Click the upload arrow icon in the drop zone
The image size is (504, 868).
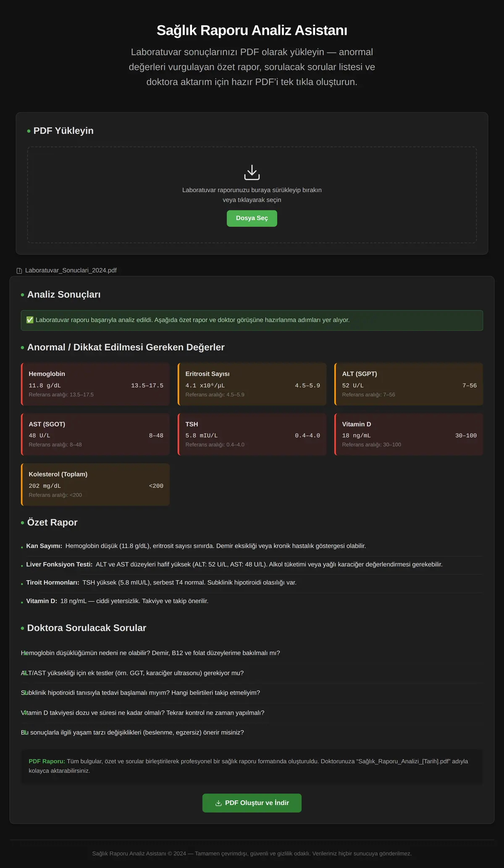click(252, 172)
